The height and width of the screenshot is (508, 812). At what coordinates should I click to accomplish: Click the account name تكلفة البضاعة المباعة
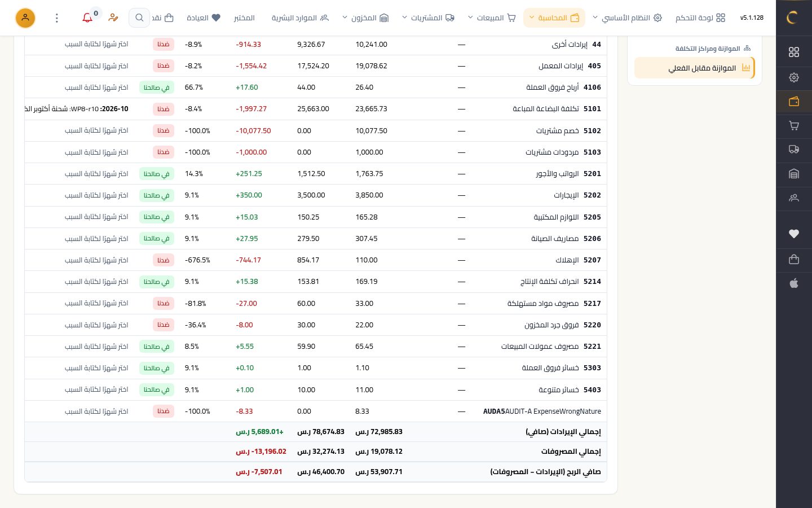point(546,109)
